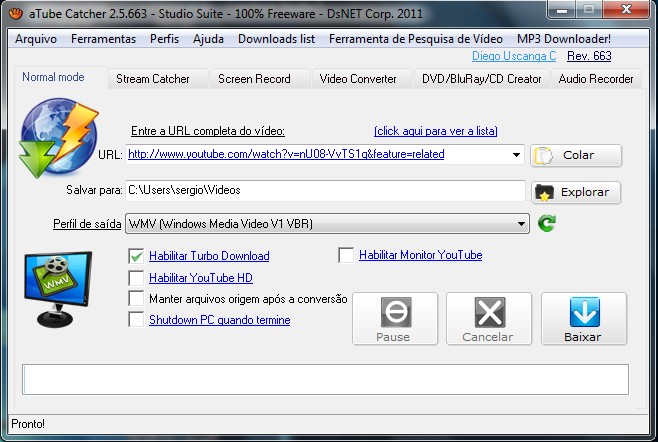Click the "click aqui para ver a lista" link
Viewport: 658px width, 442px height.
pyautogui.click(x=436, y=131)
